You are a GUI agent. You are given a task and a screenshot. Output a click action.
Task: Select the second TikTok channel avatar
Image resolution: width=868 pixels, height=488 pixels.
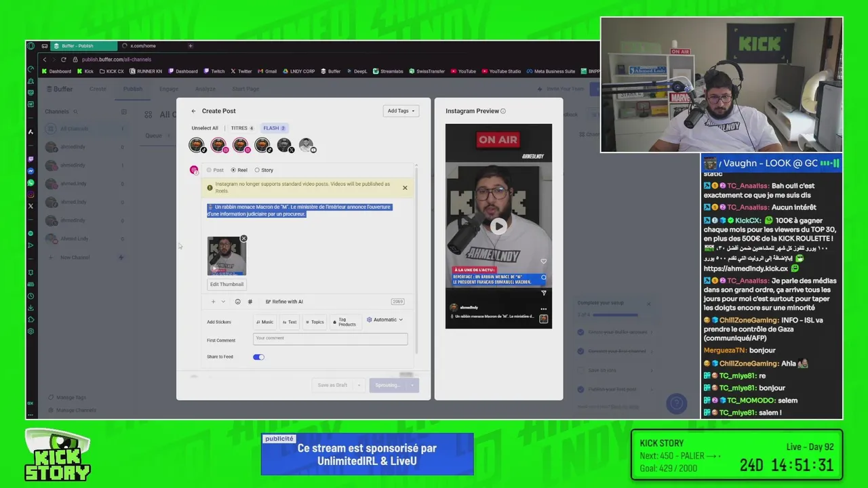(x=262, y=145)
